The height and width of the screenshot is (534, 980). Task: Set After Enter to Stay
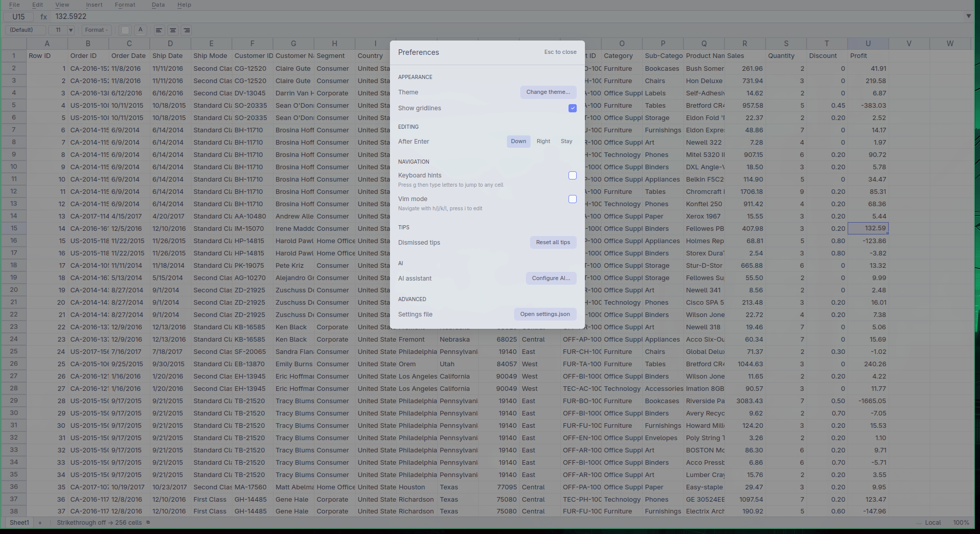[566, 142]
